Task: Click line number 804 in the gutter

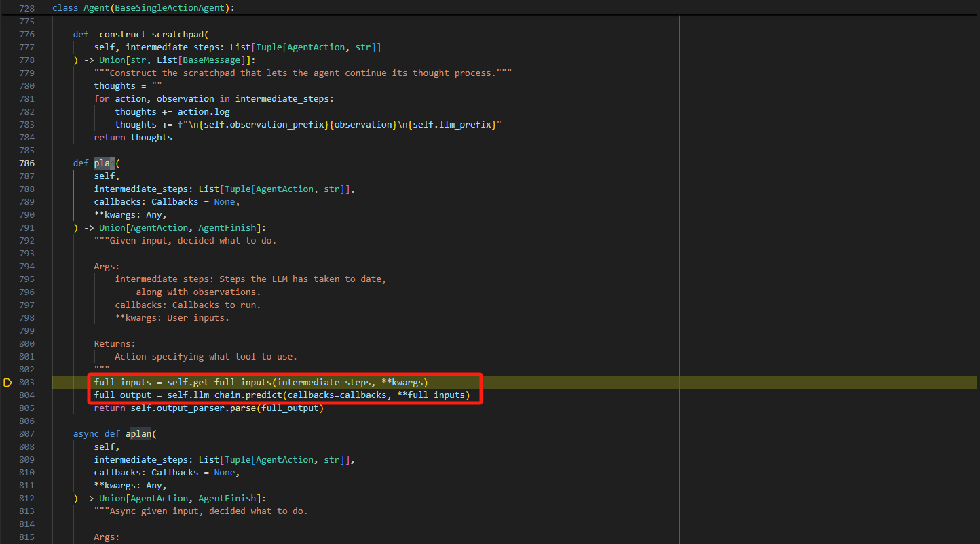Action: (x=26, y=395)
